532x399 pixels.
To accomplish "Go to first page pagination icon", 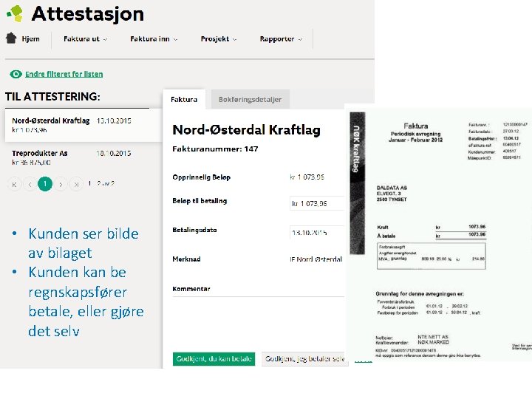I will [x=15, y=184].
